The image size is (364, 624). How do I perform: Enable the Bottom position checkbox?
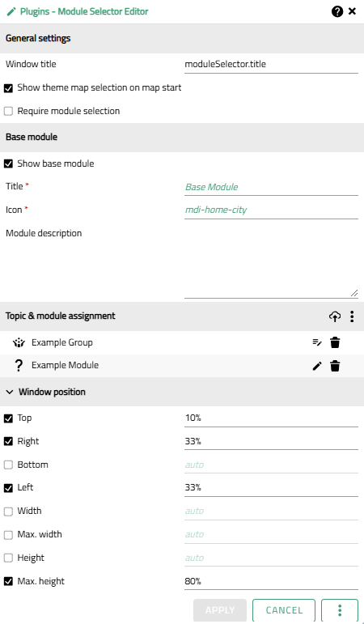(x=8, y=465)
